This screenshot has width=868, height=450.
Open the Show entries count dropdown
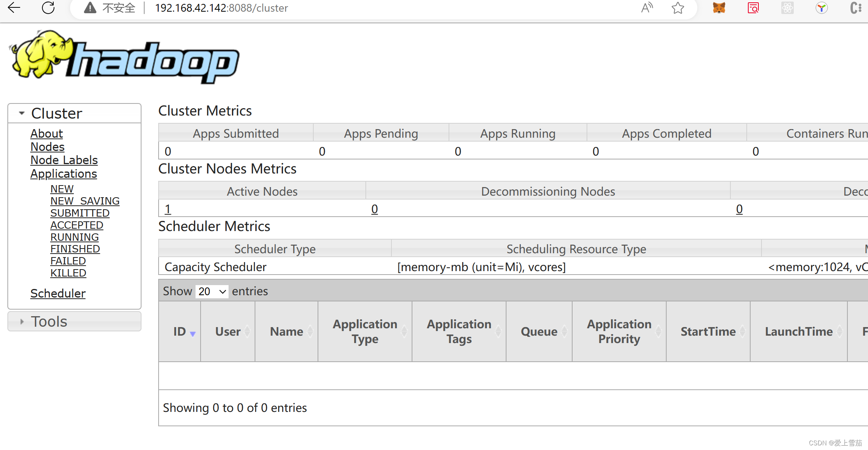click(x=212, y=291)
